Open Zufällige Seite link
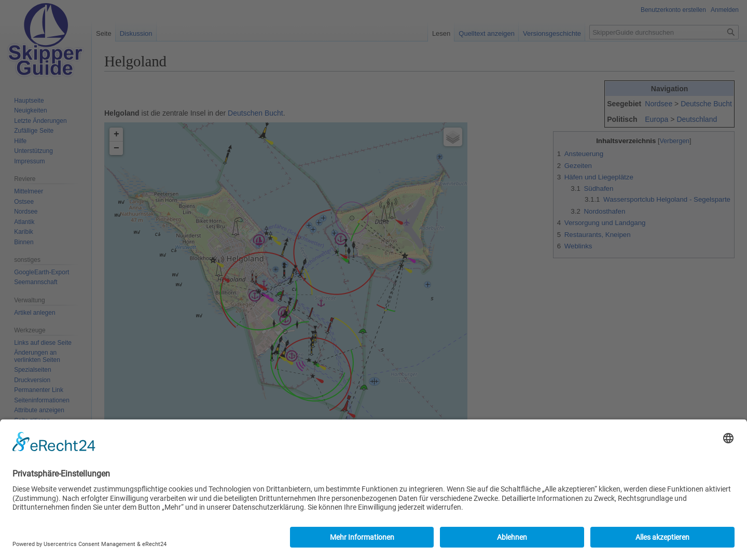The width and height of the screenshot is (747, 560). 34,131
